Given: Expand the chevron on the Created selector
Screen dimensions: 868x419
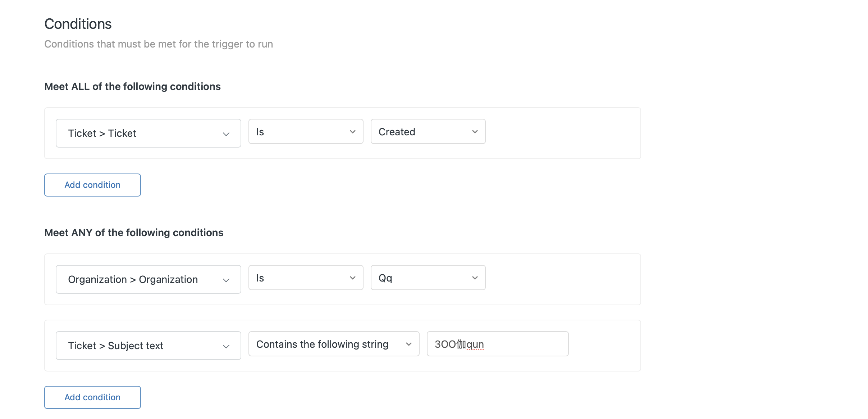Looking at the screenshot, I should pos(475,131).
